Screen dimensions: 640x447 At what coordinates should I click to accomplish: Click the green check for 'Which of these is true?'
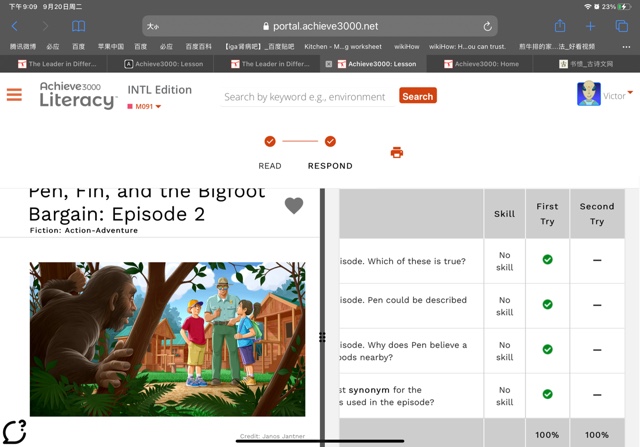click(547, 259)
